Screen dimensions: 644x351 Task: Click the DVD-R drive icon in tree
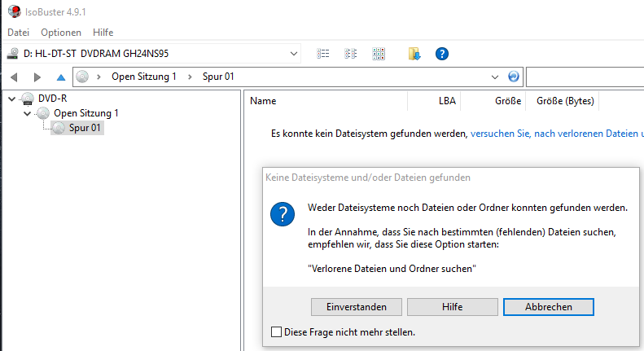[x=28, y=99]
